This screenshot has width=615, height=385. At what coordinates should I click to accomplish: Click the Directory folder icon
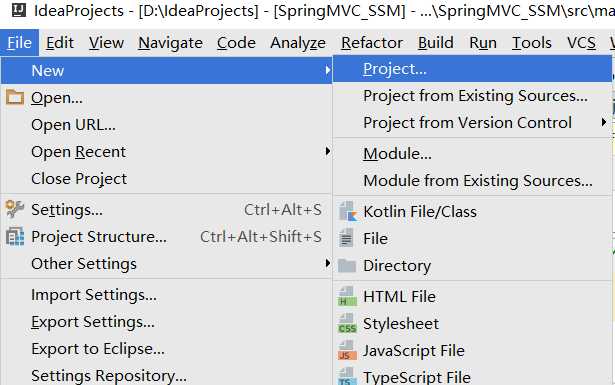tap(347, 265)
